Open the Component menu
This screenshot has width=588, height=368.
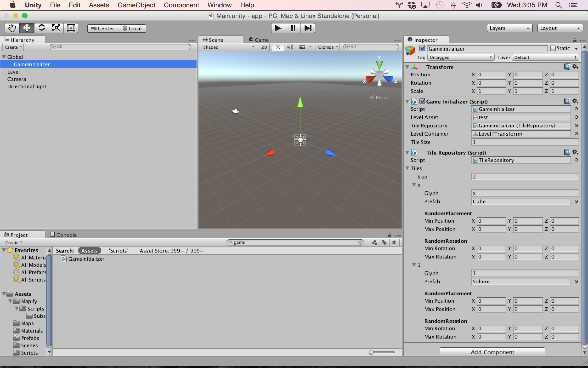(181, 5)
